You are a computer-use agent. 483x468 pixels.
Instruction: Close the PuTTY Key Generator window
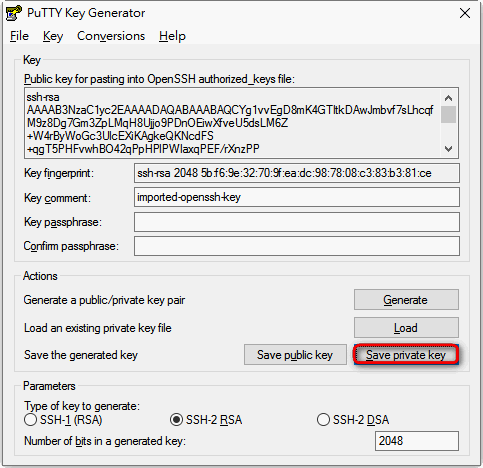(465, 13)
